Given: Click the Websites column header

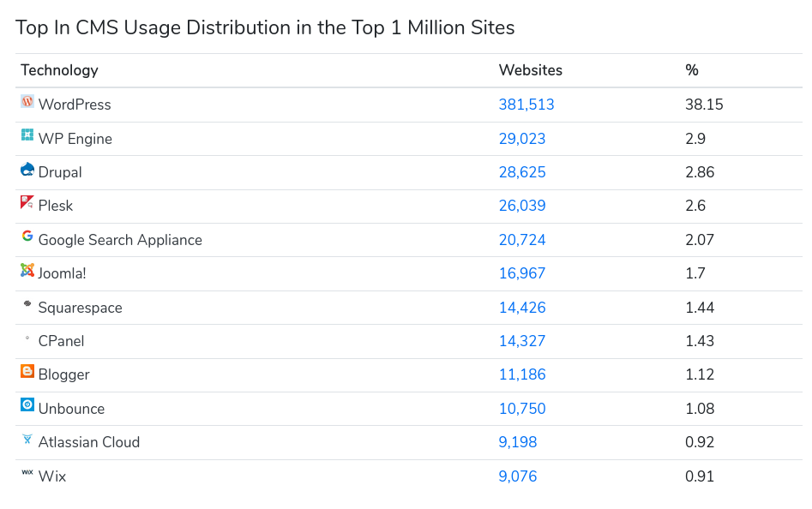Looking at the screenshot, I should pos(530,70).
